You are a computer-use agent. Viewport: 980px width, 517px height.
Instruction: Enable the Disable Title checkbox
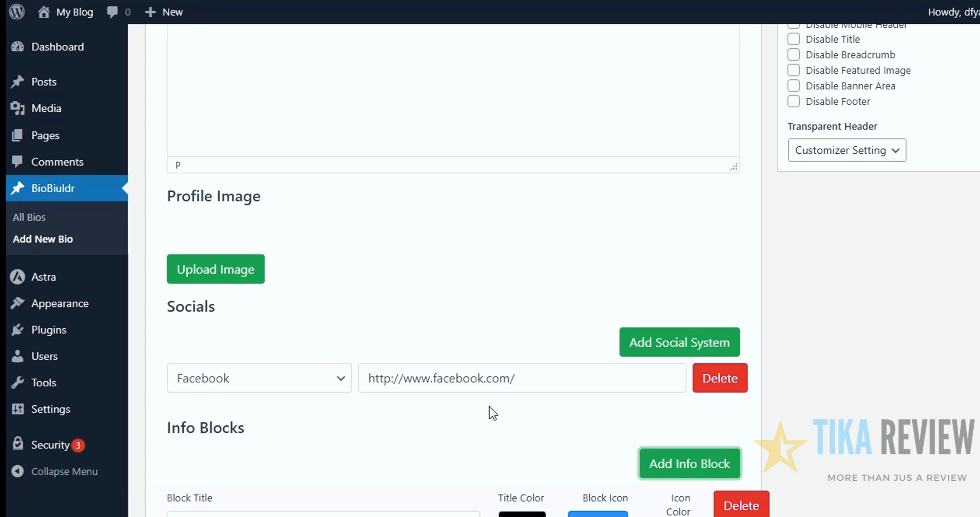793,39
